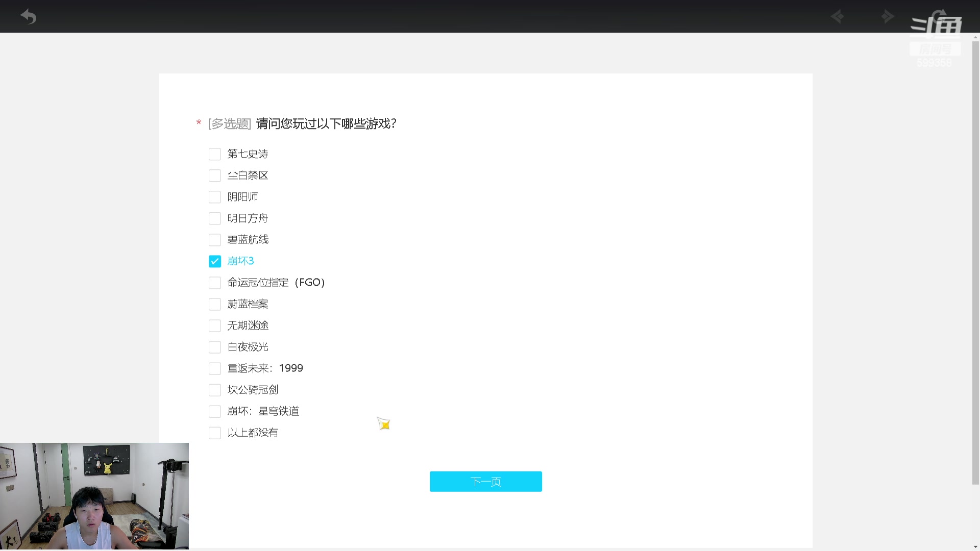
Task: Click the 下一页 button
Action: click(485, 481)
